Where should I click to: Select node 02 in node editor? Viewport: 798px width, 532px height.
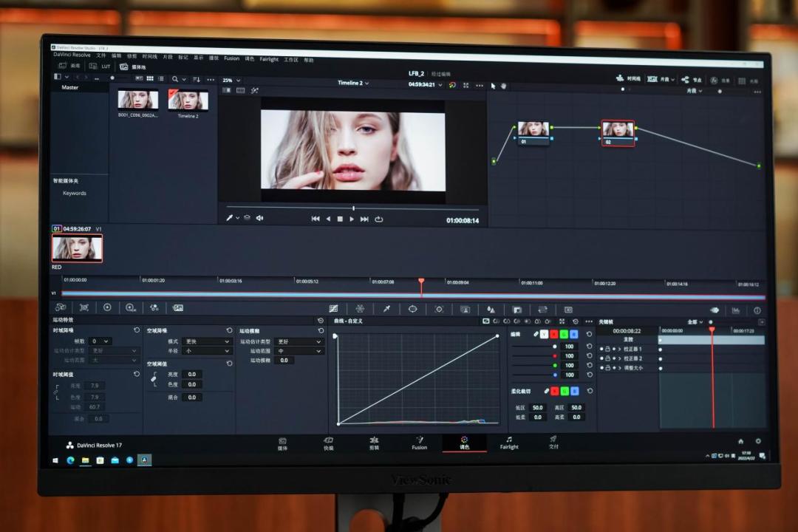tap(618, 133)
